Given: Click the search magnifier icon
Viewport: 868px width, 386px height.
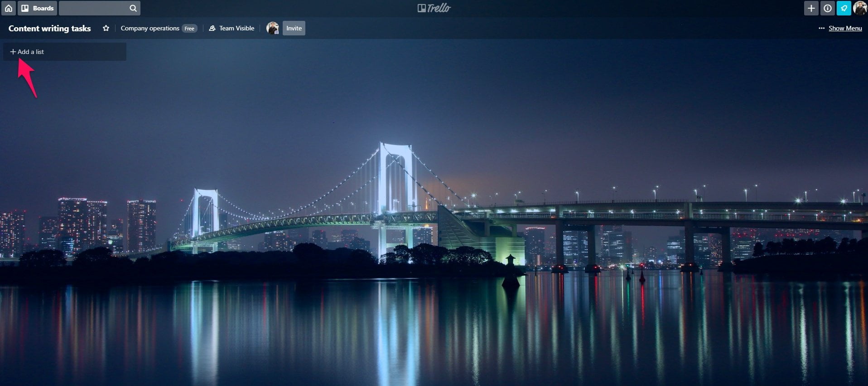Looking at the screenshot, I should click(133, 8).
